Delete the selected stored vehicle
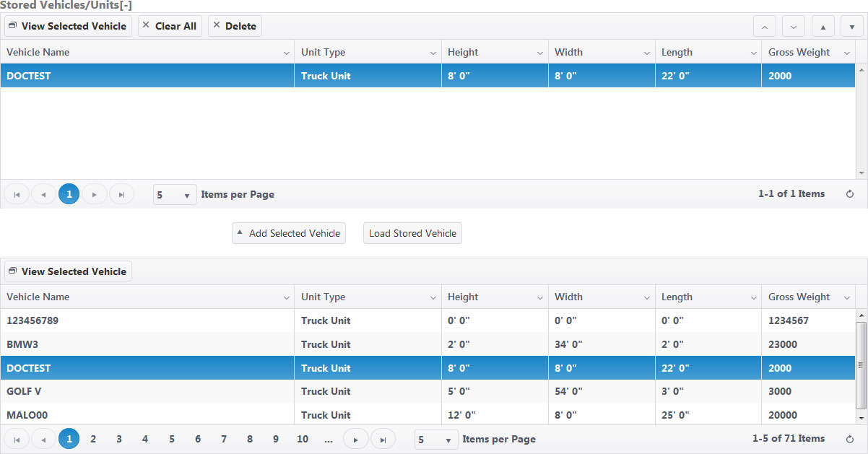868x454 pixels. pyautogui.click(x=235, y=26)
